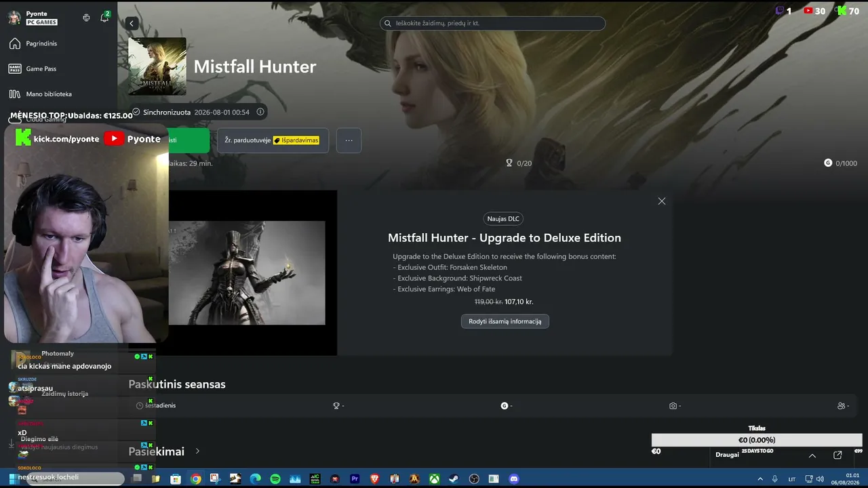Click the Paskutinis seansas heading
The height and width of the screenshot is (488, 868).
coord(177,384)
